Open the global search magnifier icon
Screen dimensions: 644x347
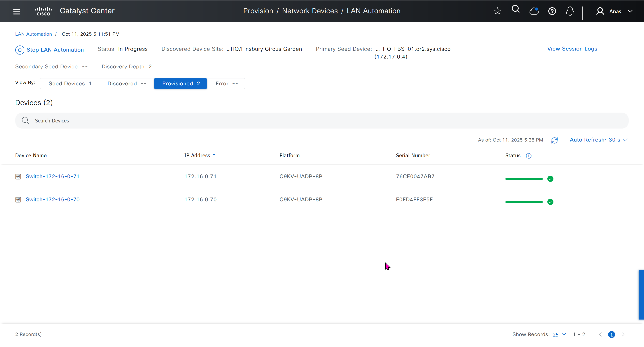click(515, 9)
